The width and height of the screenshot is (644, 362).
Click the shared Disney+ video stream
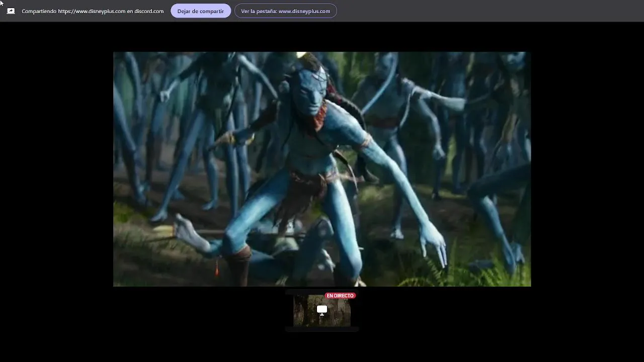tap(322, 169)
